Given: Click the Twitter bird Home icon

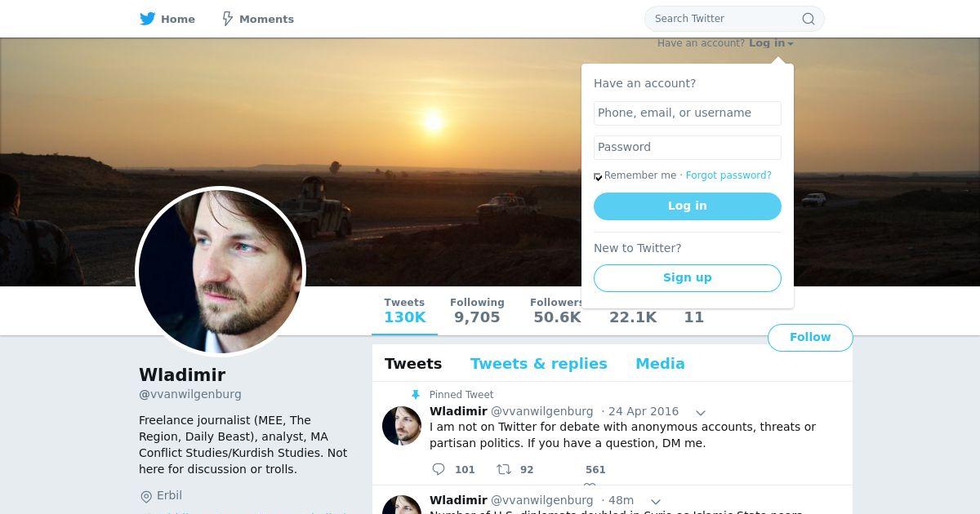Looking at the screenshot, I should coord(148,19).
